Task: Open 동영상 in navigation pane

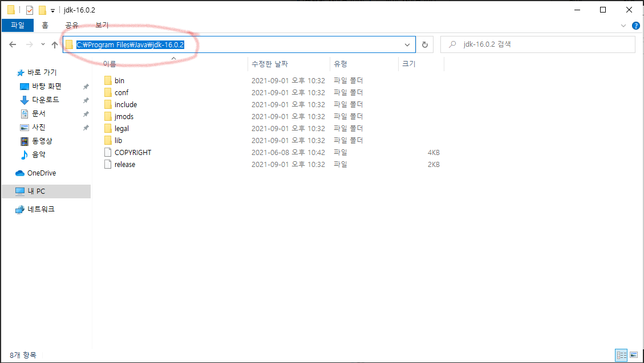Action: 42,141
